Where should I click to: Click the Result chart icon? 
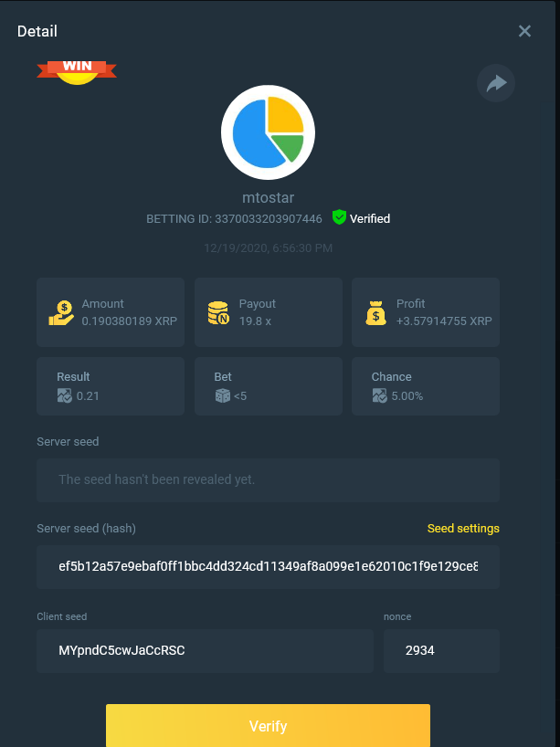(64, 395)
